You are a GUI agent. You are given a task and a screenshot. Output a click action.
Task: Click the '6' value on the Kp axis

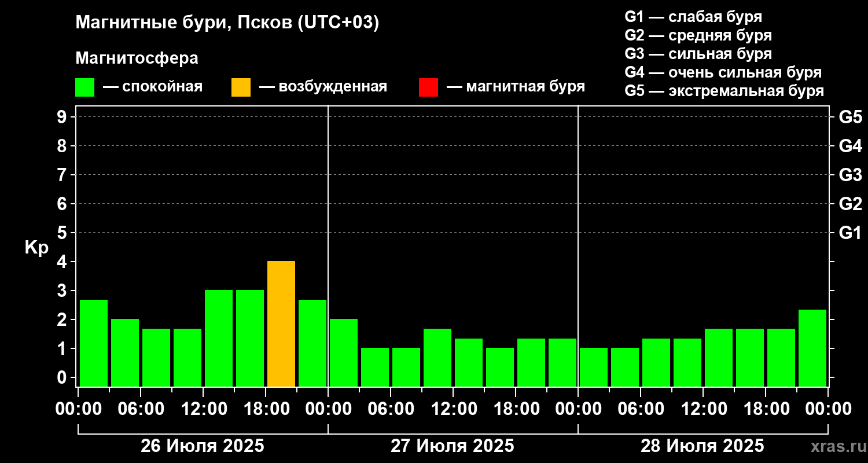(x=63, y=204)
